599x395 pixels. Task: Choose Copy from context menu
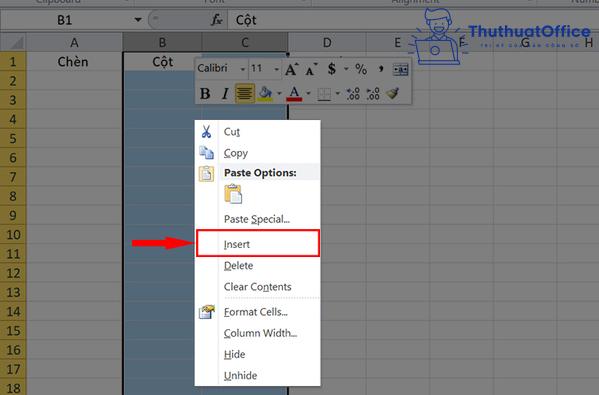(257, 153)
